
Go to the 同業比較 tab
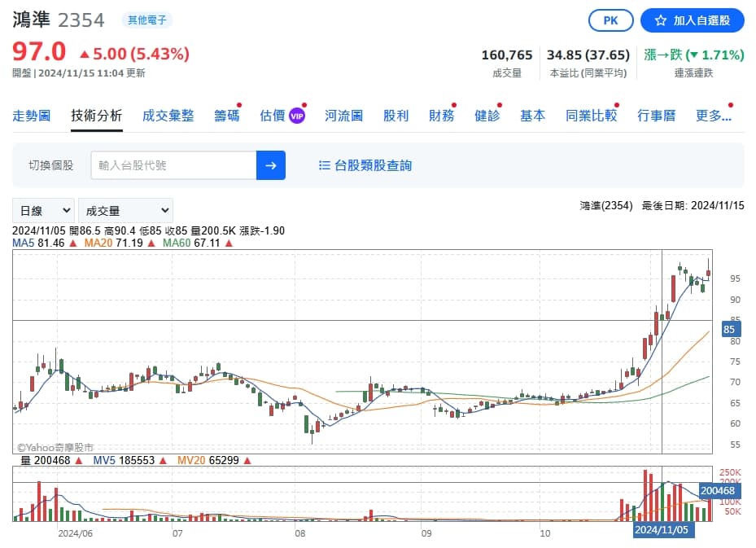pos(591,116)
